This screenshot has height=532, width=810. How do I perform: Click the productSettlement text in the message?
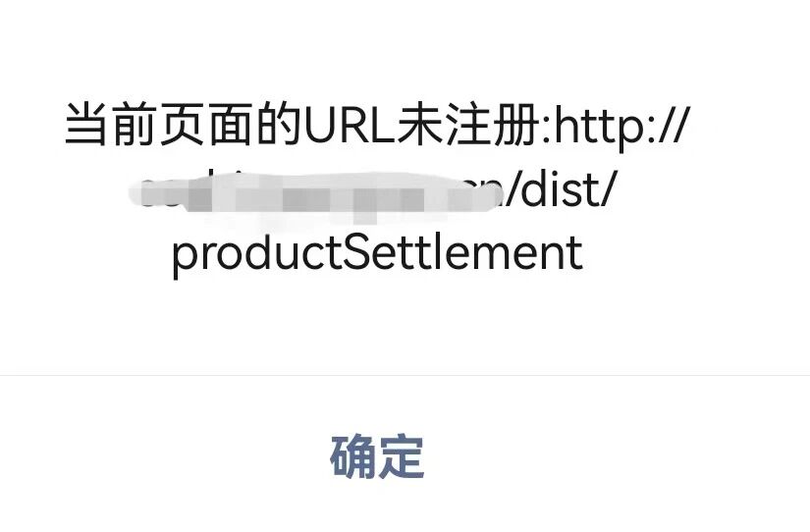(377, 253)
